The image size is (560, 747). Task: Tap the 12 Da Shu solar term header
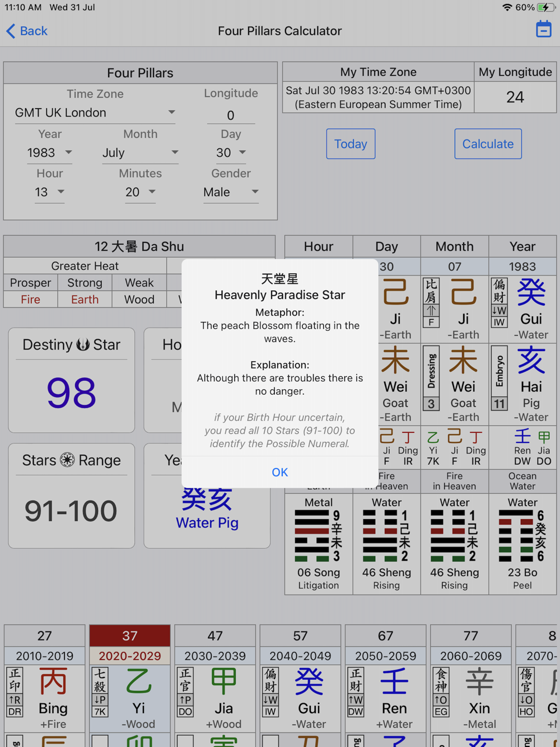[x=139, y=246]
